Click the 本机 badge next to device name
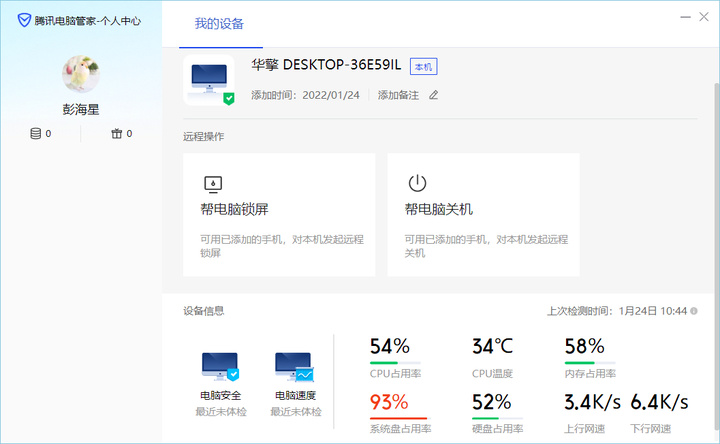This screenshot has height=444, width=720. (423, 67)
